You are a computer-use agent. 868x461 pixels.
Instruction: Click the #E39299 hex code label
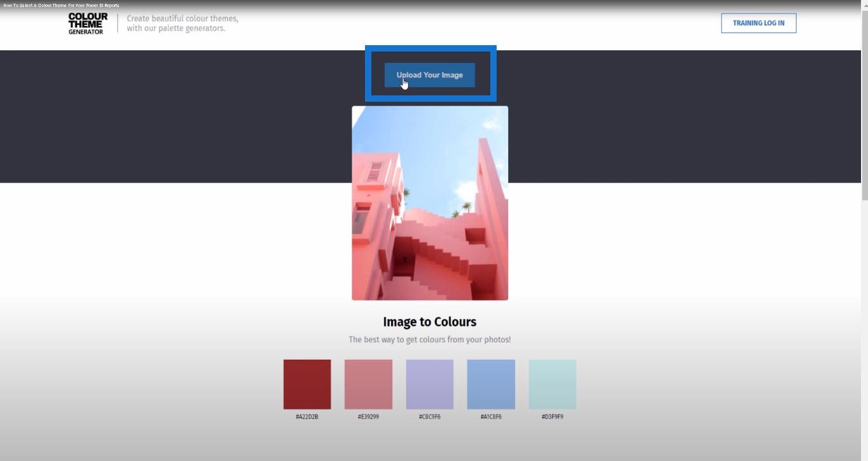pyautogui.click(x=368, y=417)
